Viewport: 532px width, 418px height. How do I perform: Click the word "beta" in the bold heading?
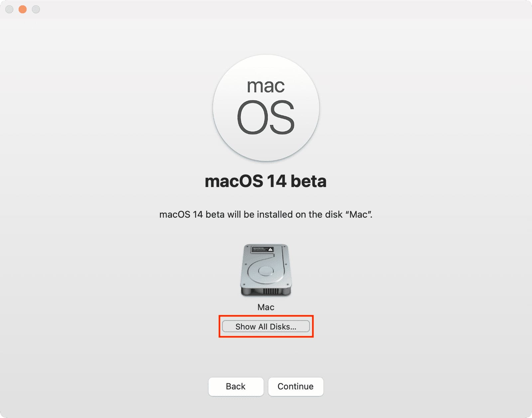309,181
